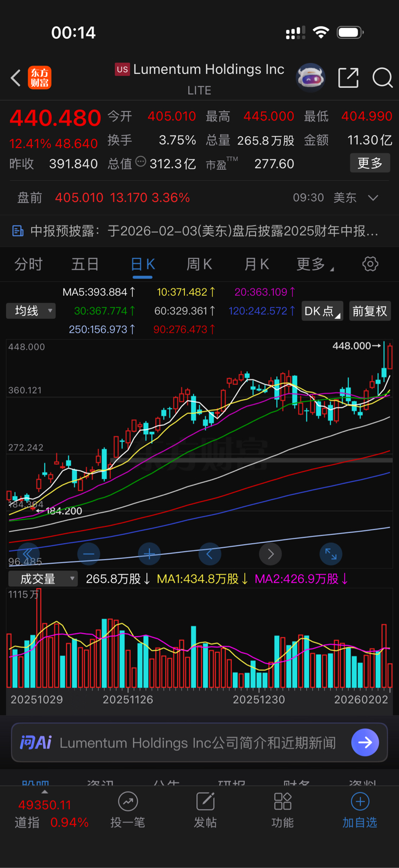
Task: Open 功能 functions grid icon
Action: (283, 801)
